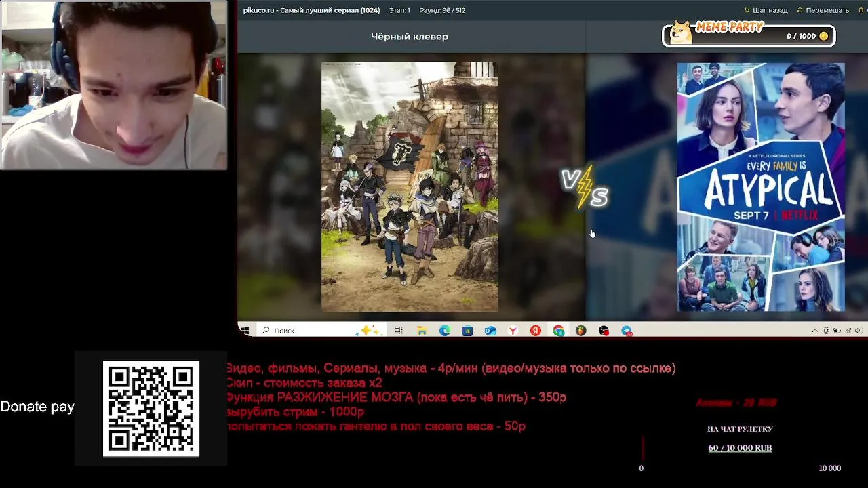The width and height of the screenshot is (868, 488).
Task: Open Task View on the taskbar
Action: click(x=399, y=331)
